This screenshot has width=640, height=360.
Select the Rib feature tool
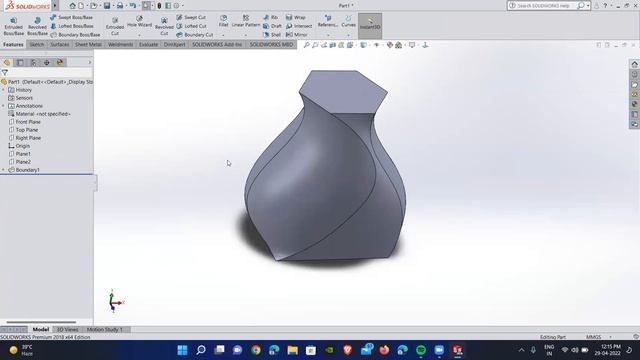[271, 18]
